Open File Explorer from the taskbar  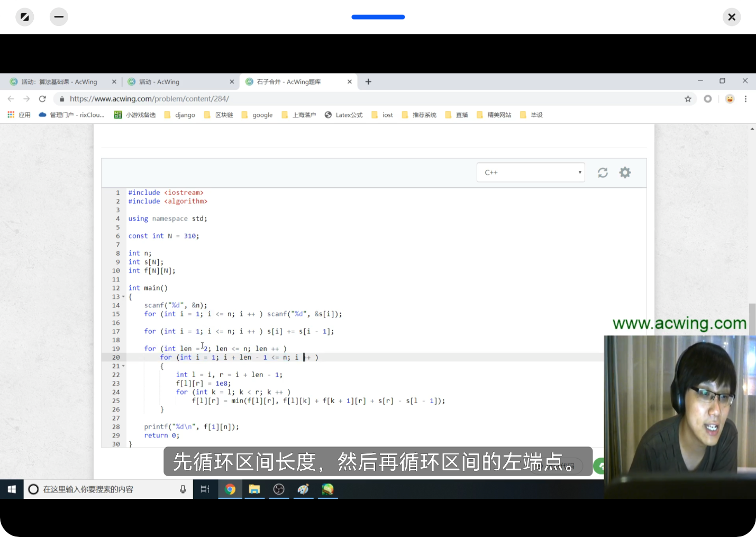click(x=254, y=489)
